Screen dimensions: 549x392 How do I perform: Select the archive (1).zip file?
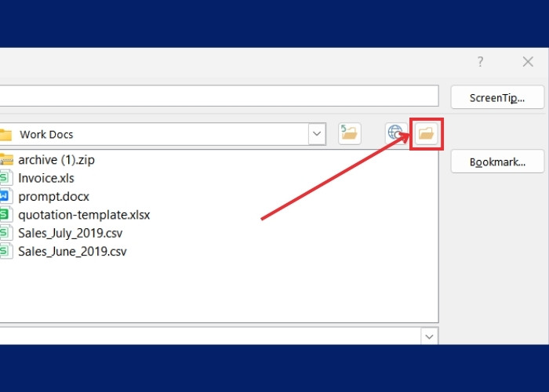(x=56, y=160)
